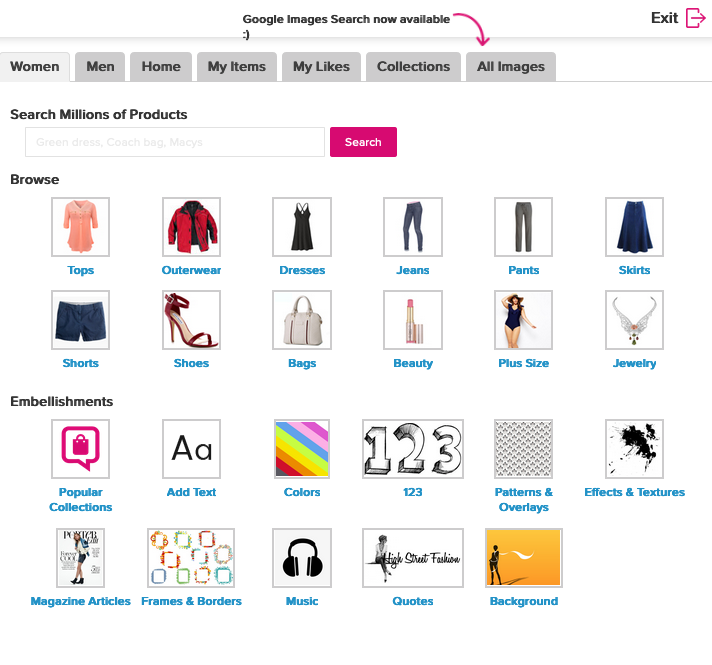The width and height of the screenshot is (712, 665).
Task: Select the Music headphones icon
Action: coord(302,558)
